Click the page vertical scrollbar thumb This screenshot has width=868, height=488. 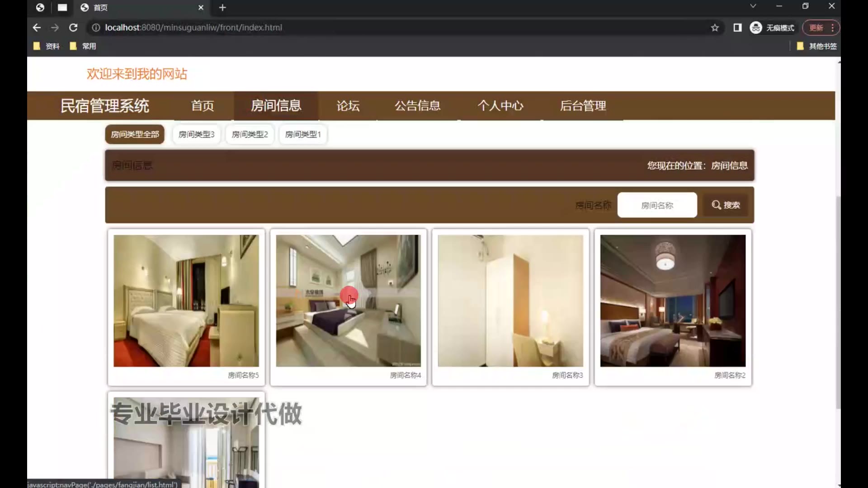pyautogui.click(x=838, y=302)
